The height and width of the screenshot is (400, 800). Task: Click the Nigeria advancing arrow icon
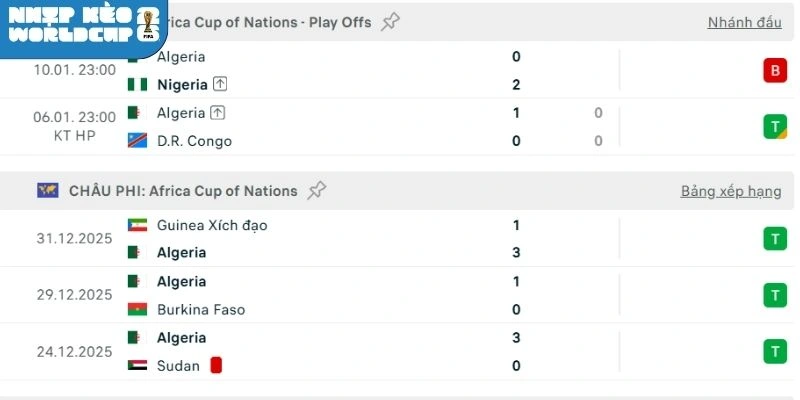(220, 85)
